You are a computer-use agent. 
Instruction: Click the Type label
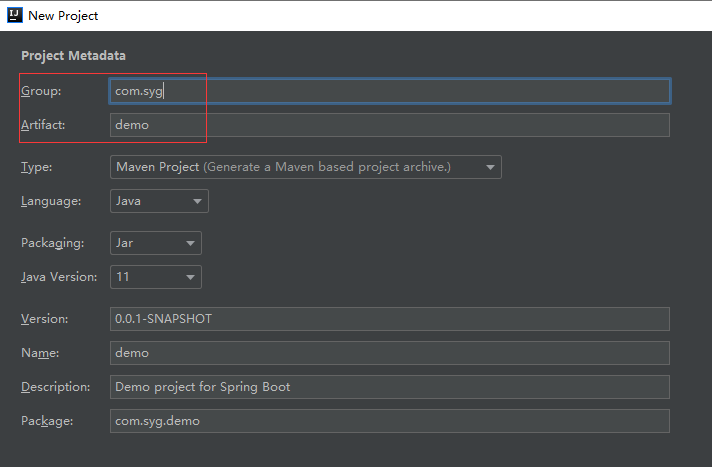point(36,167)
